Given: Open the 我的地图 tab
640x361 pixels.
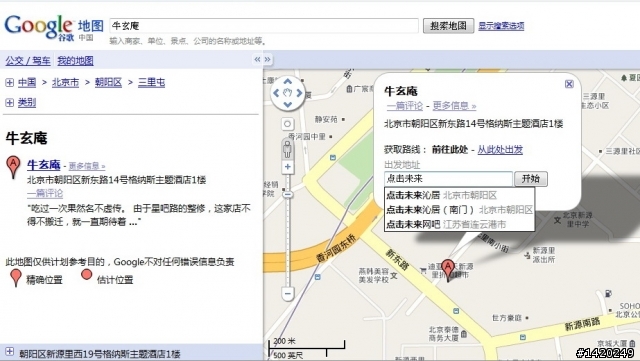Looking at the screenshot, I should click(x=76, y=61).
